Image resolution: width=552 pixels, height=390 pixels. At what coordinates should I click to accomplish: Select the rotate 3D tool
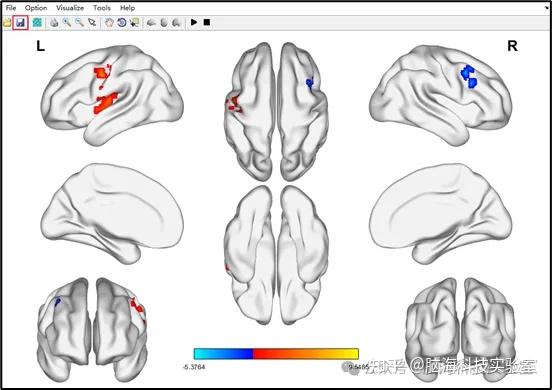122,23
